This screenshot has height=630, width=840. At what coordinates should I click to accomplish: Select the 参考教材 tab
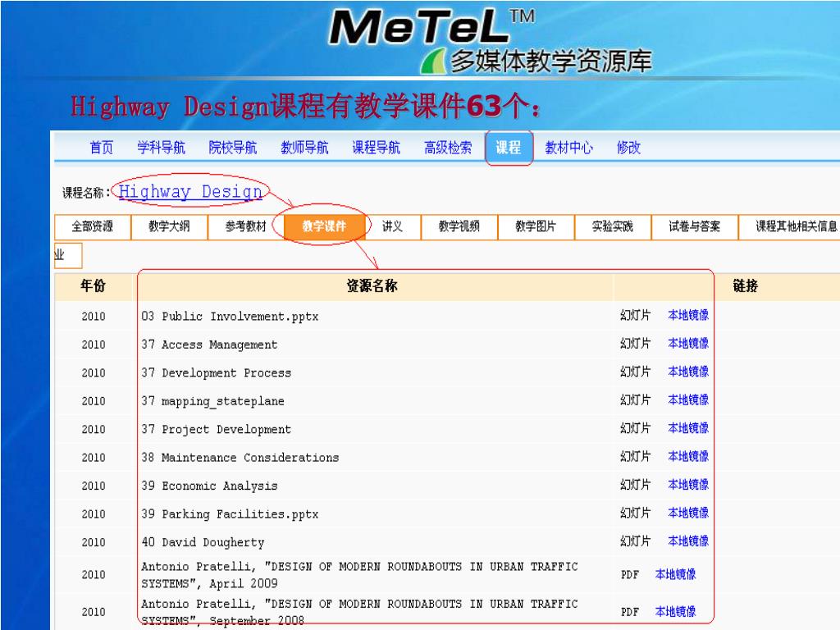245,226
